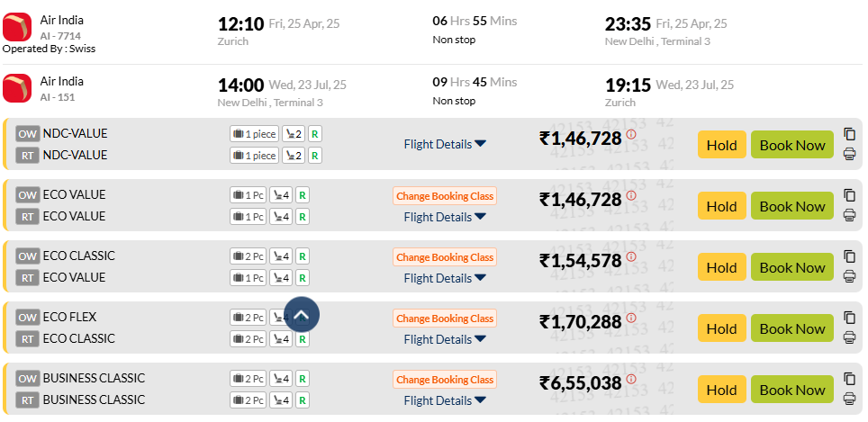
Task: Click the 1 piece baggage icon on NDC-VALUE OW
Action: tap(255, 134)
